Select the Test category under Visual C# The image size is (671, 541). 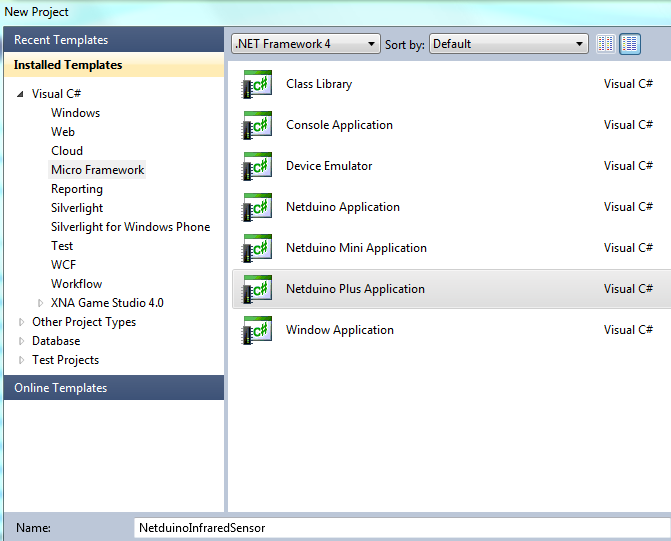click(62, 246)
